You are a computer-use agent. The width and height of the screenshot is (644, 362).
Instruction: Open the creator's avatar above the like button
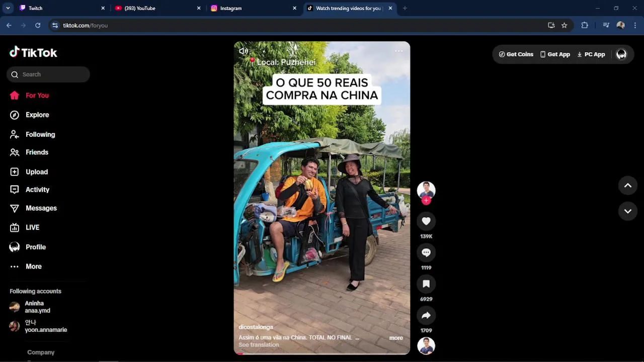[x=426, y=190]
